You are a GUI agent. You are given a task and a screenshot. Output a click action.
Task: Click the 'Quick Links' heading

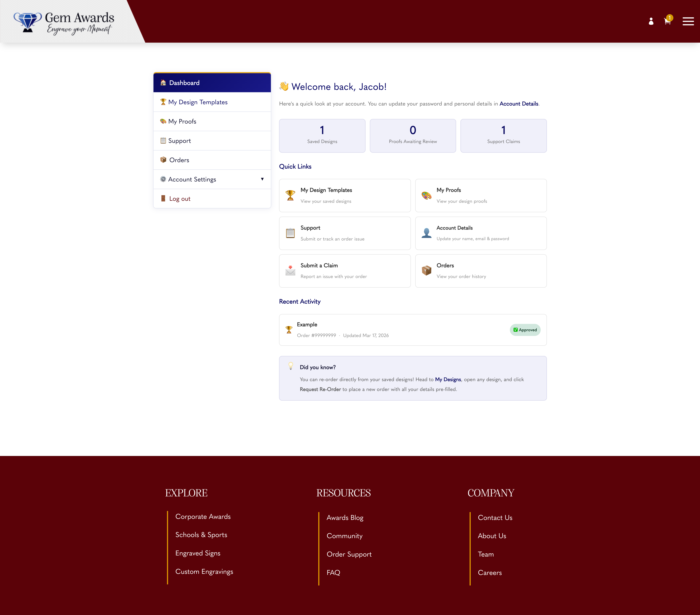click(295, 166)
